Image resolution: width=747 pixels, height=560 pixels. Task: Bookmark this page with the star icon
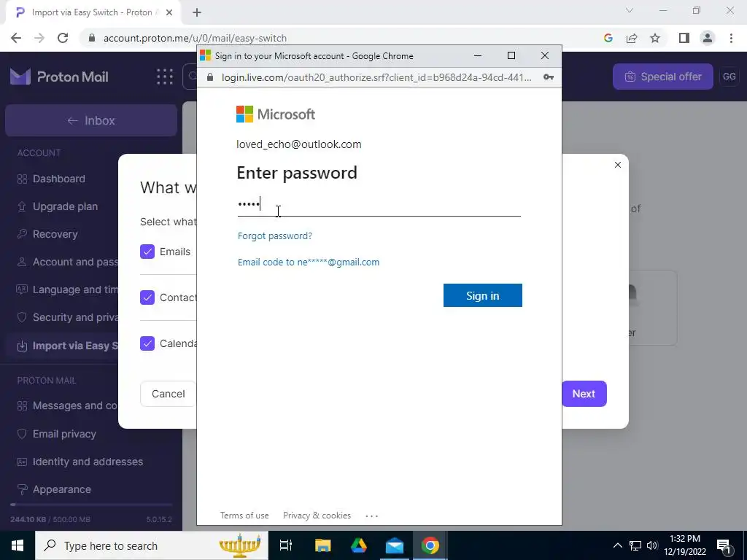coord(656,38)
